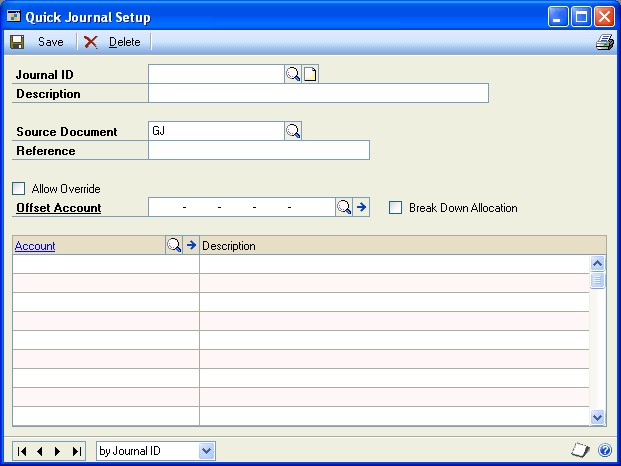Click the Offset Account number field
The width and height of the screenshot is (621, 466).
(242, 207)
